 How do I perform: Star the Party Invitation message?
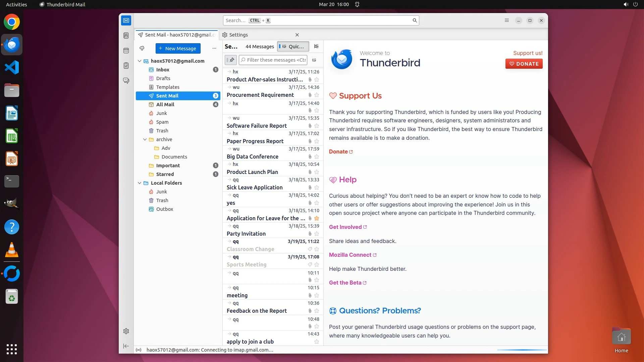(x=317, y=234)
